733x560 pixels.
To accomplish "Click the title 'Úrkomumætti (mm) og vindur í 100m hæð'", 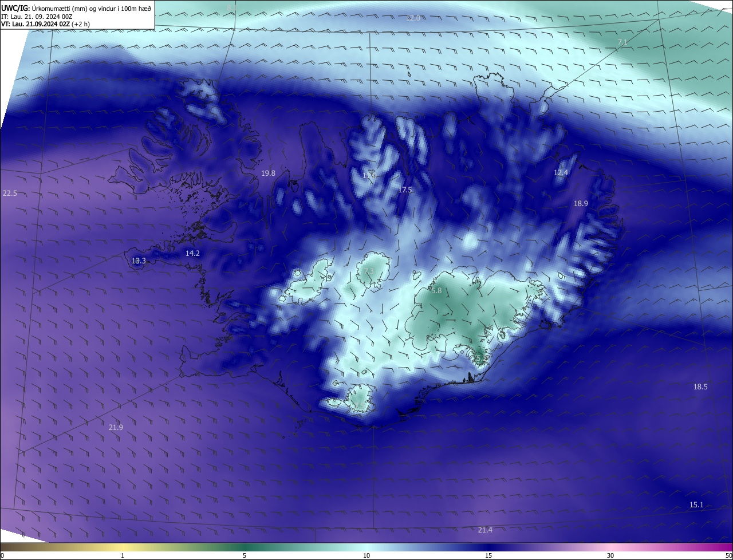I will [92, 8].
